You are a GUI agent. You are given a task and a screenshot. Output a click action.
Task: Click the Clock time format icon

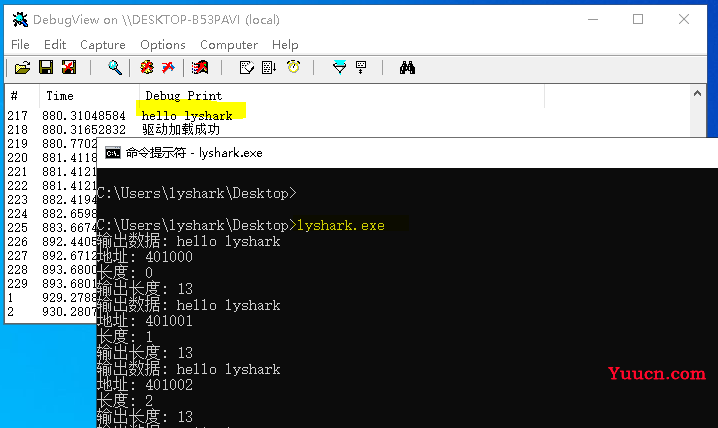pos(294,67)
